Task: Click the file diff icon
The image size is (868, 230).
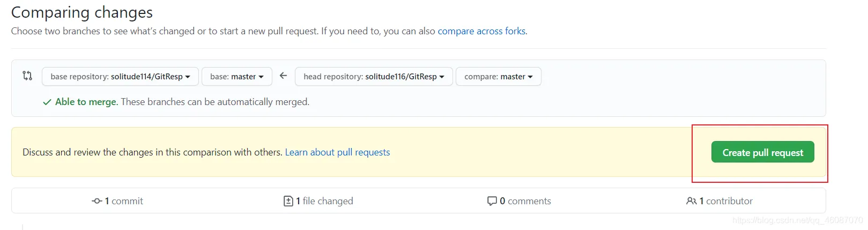Action: [x=288, y=201]
